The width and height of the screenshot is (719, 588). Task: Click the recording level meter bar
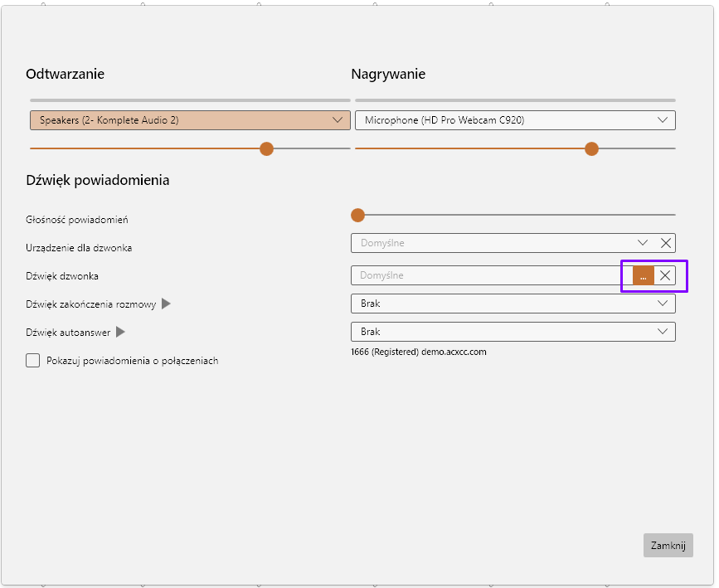click(x=514, y=100)
